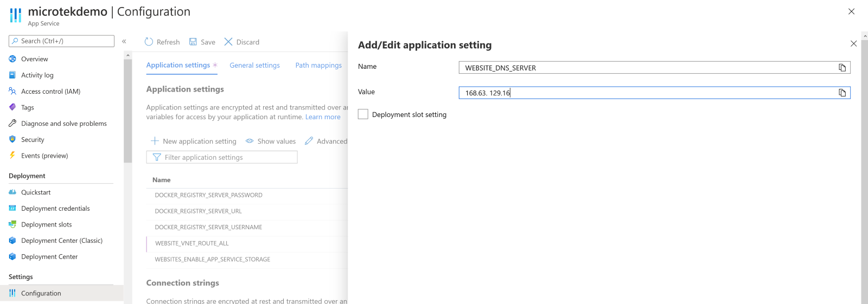Discard changes using the X icon
Screen dimensions: 868x304
click(228, 42)
